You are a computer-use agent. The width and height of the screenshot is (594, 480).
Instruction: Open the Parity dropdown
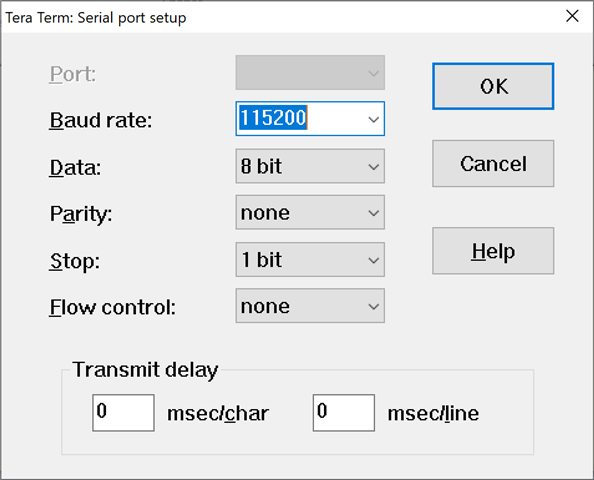pos(310,213)
